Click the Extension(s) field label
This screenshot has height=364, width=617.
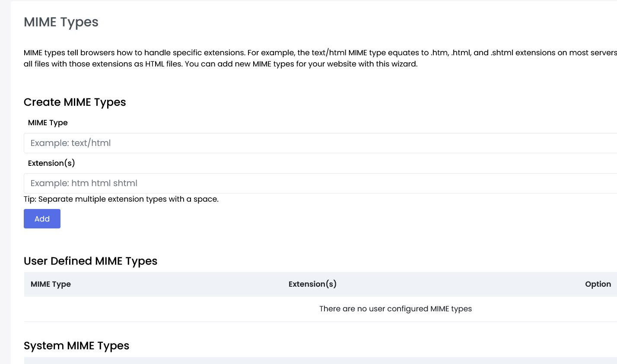click(x=51, y=163)
